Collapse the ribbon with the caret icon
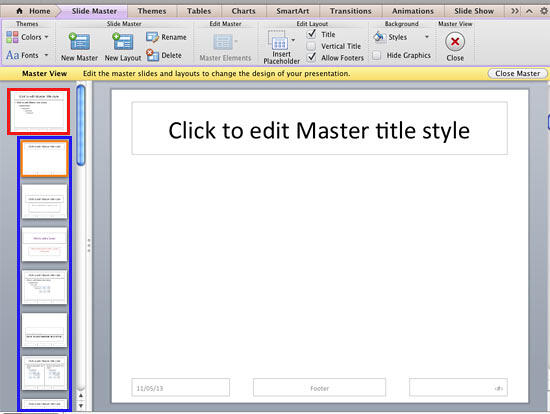Viewport: 550px width, 414px height. click(529, 11)
